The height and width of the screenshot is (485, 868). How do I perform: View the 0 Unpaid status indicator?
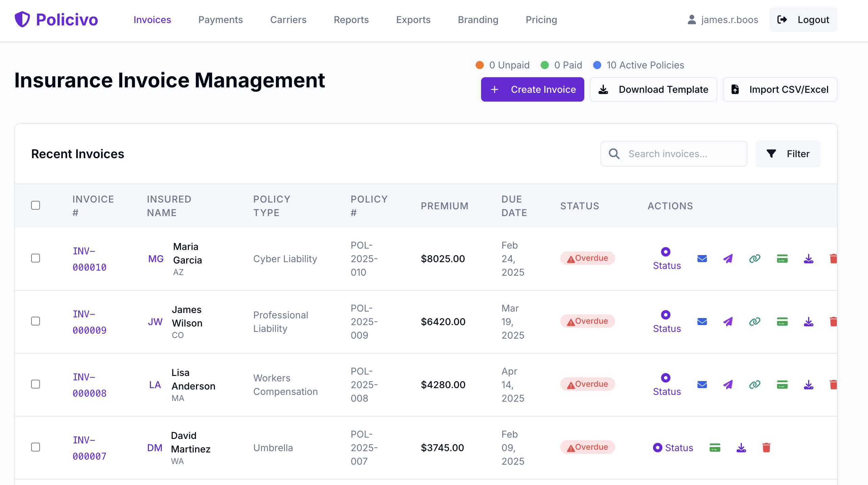pos(502,65)
